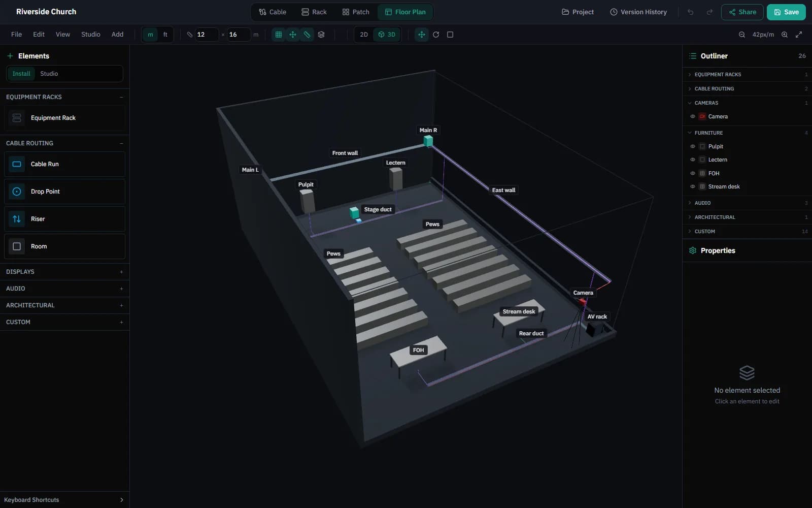Open the Patch tab
The width and height of the screenshot is (812, 508).
pyautogui.click(x=356, y=12)
